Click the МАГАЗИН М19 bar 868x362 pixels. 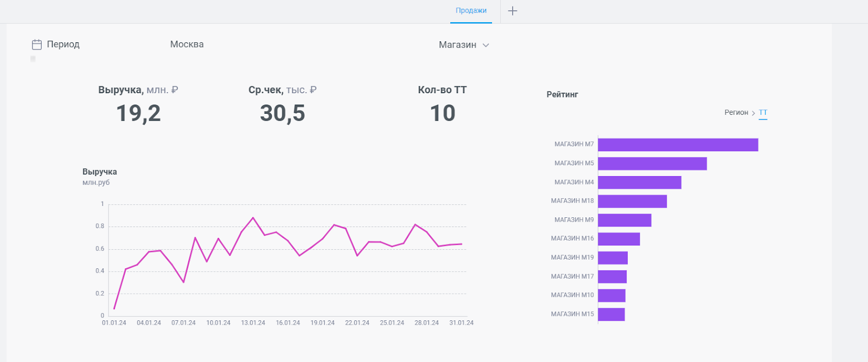[613, 258]
